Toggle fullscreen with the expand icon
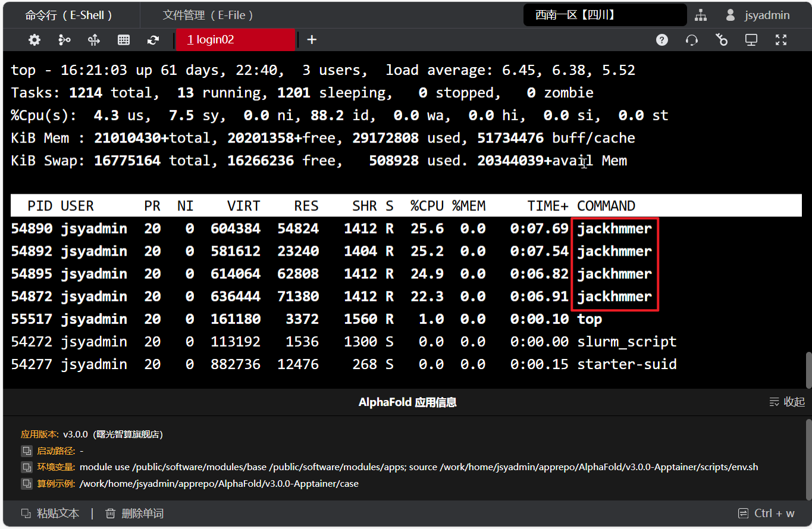 coord(781,40)
